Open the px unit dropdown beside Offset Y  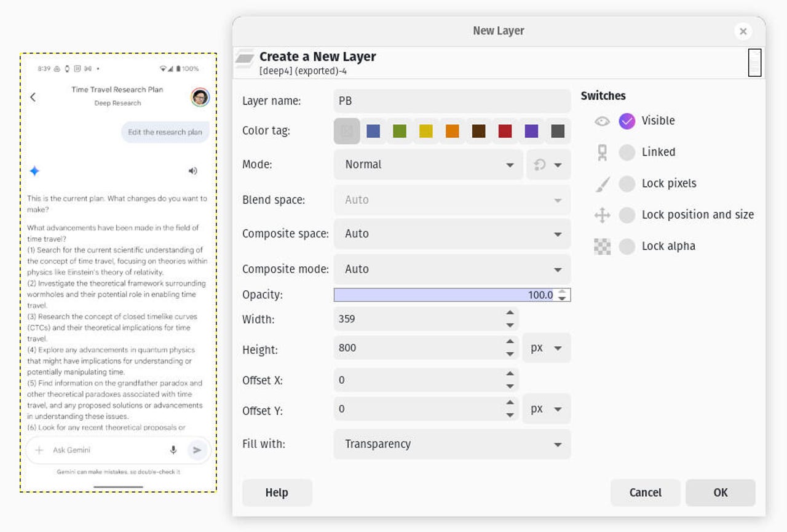(547, 409)
